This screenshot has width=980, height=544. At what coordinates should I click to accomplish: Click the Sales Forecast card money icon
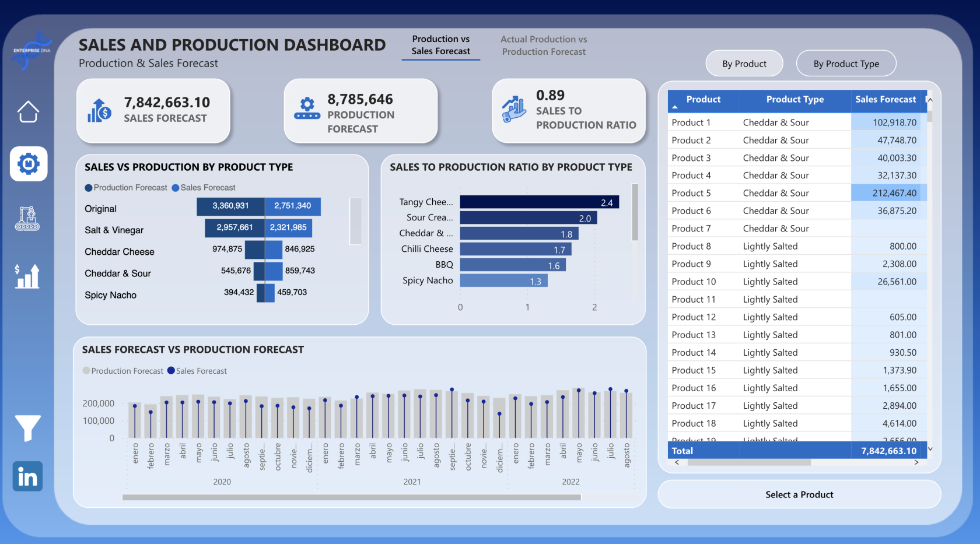100,110
